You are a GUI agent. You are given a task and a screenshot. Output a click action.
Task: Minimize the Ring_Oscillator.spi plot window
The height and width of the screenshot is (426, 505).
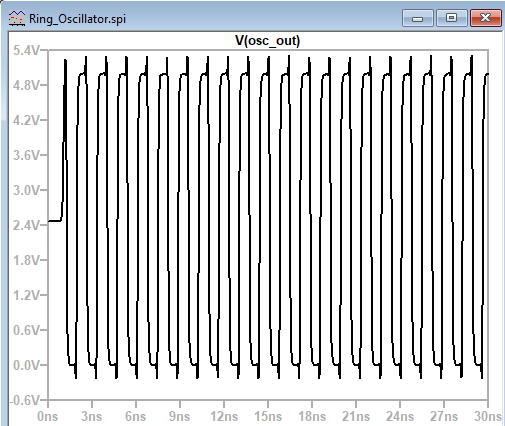(x=418, y=18)
